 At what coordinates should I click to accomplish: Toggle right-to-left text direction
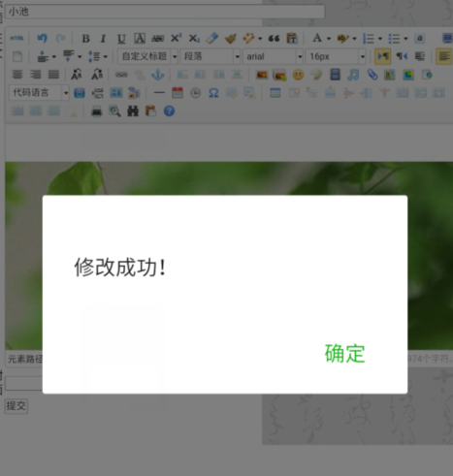click(x=402, y=56)
